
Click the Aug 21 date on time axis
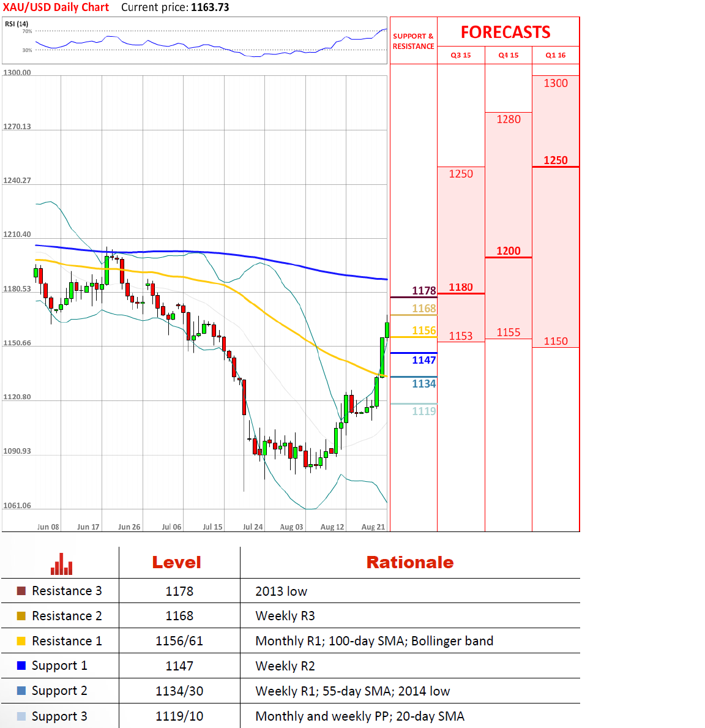pos(373,527)
